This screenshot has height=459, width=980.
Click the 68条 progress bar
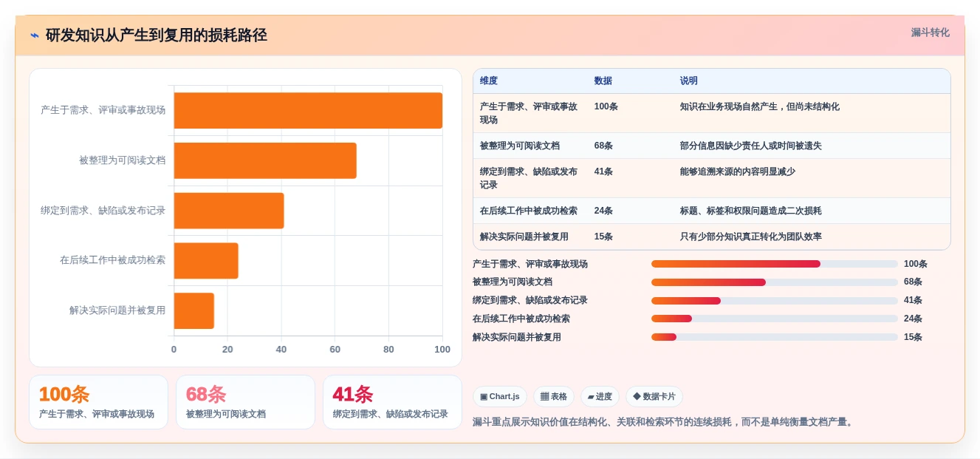[x=775, y=282]
